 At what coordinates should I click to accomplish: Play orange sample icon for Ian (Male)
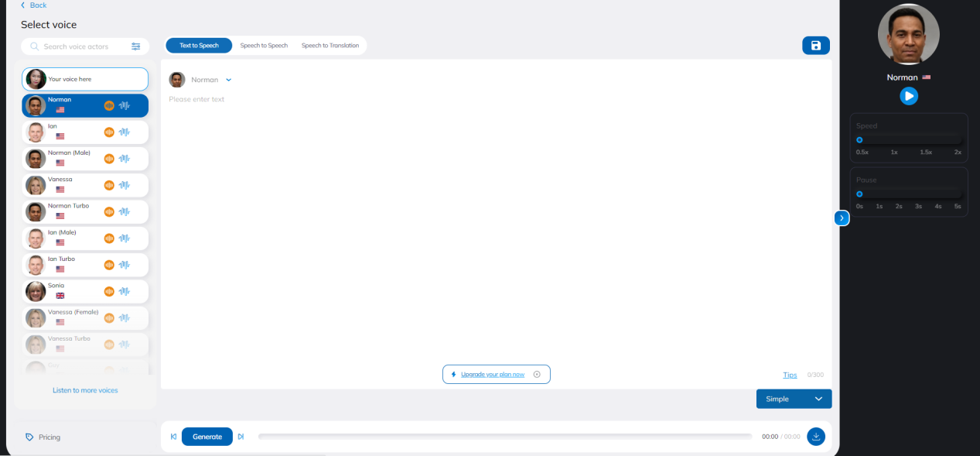[109, 238]
